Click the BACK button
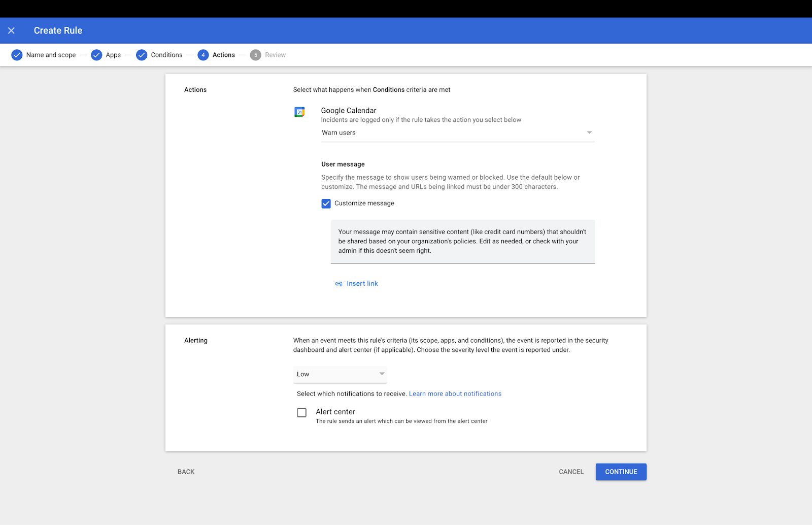812x525 pixels. (186, 472)
